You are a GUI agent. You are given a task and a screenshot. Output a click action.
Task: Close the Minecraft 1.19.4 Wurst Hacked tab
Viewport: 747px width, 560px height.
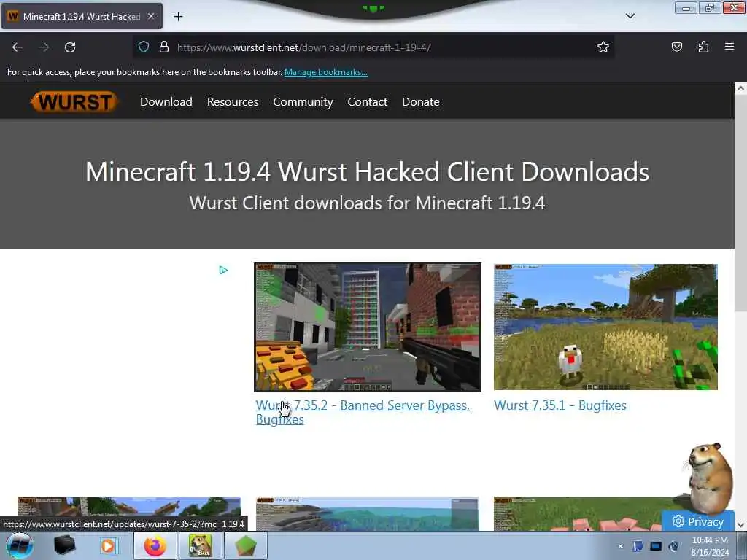coord(151,16)
